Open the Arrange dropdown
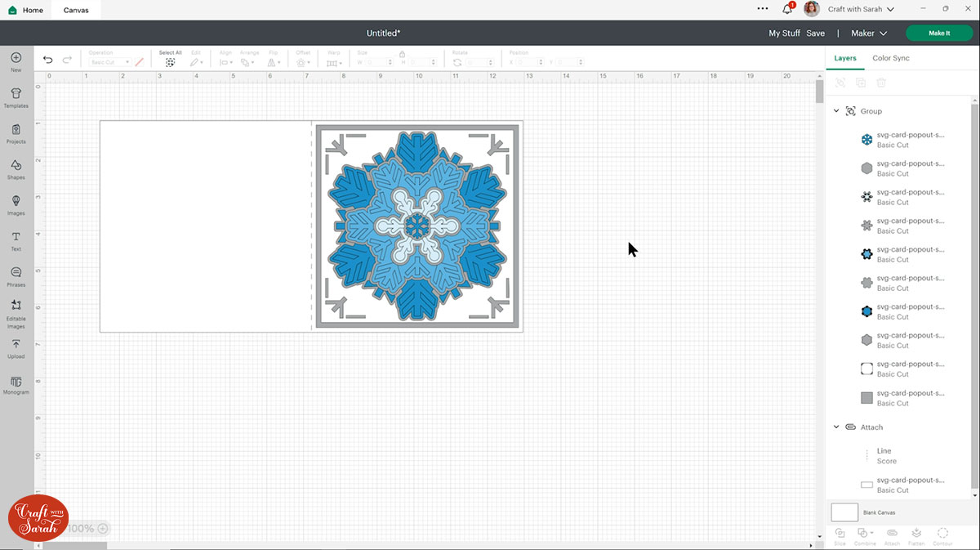 point(249,62)
